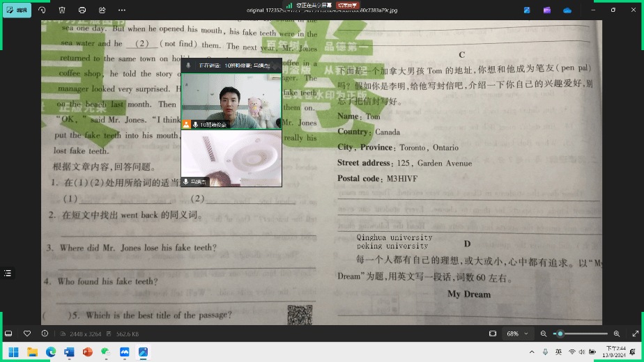Open the three-dot more options menu
Viewport: 644px width, 362px height.
(x=123, y=10)
